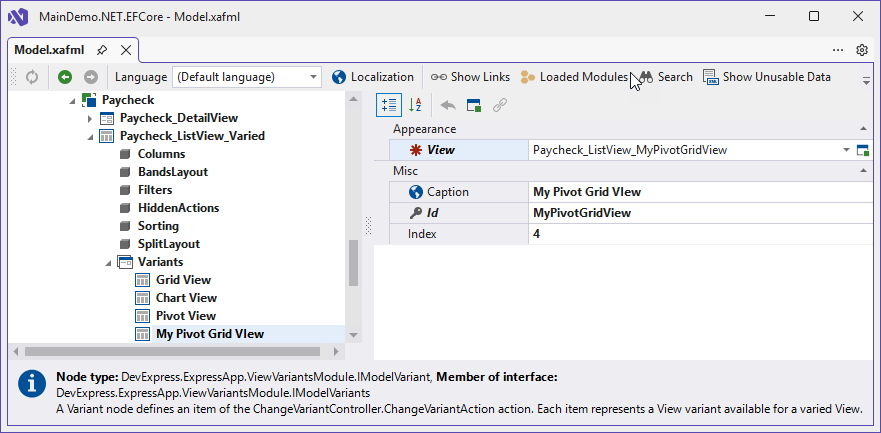
Task: Click the grey link icon in property toolbar
Action: click(x=500, y=105)
